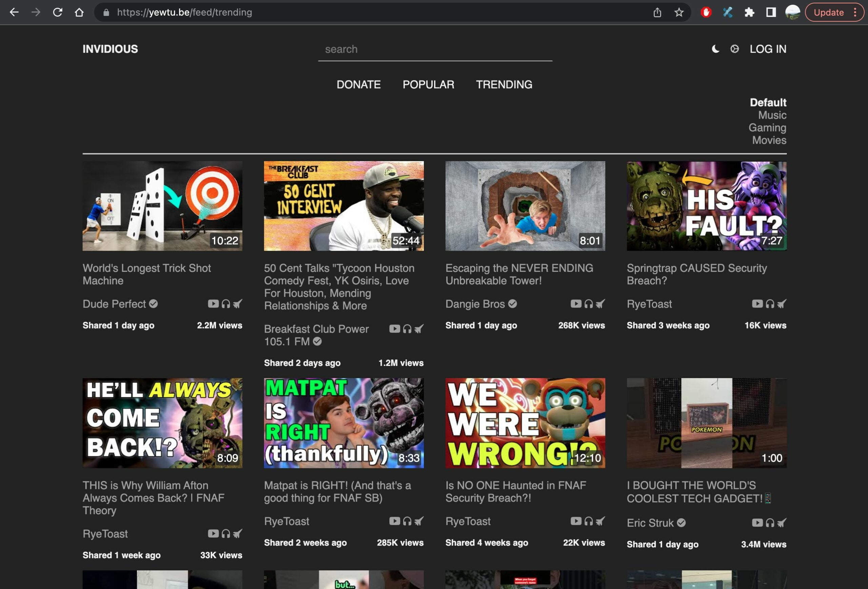YouTube icon for Springtrap CAUSED Security Breach

757,303
